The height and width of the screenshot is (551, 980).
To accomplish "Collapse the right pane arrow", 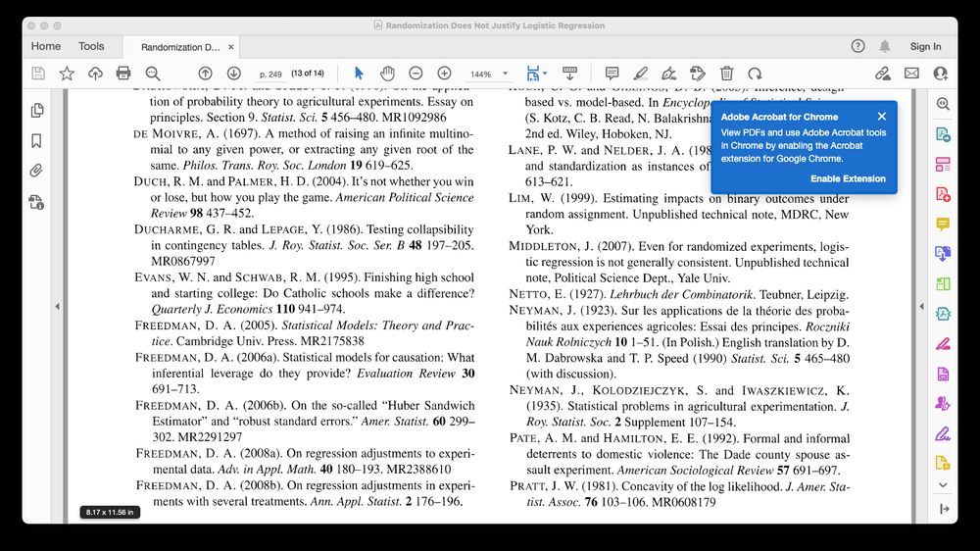I will [921, 307].
